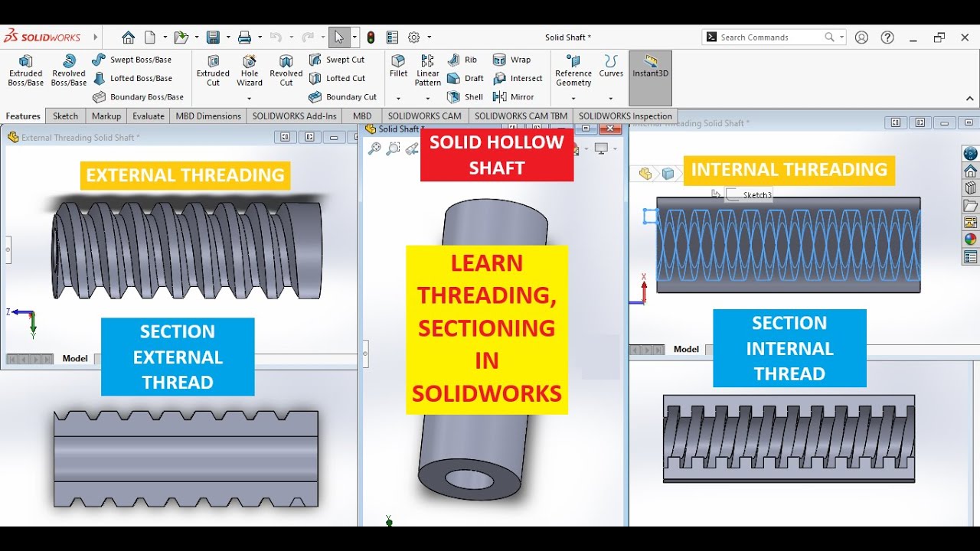Open the Options gear
Viewport: 980px width, 551px height.
coord(414,37)
